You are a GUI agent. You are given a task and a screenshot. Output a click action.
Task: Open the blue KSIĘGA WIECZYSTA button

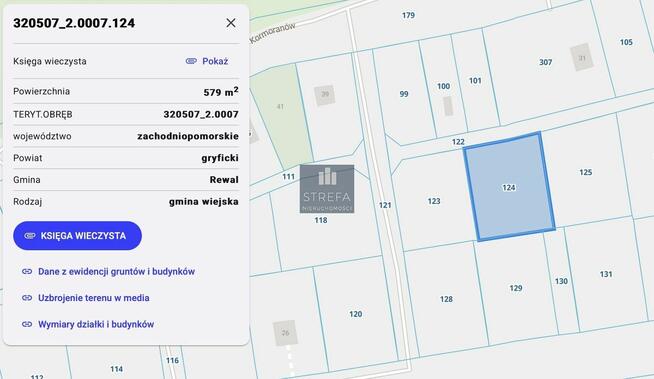click(77, 236)
